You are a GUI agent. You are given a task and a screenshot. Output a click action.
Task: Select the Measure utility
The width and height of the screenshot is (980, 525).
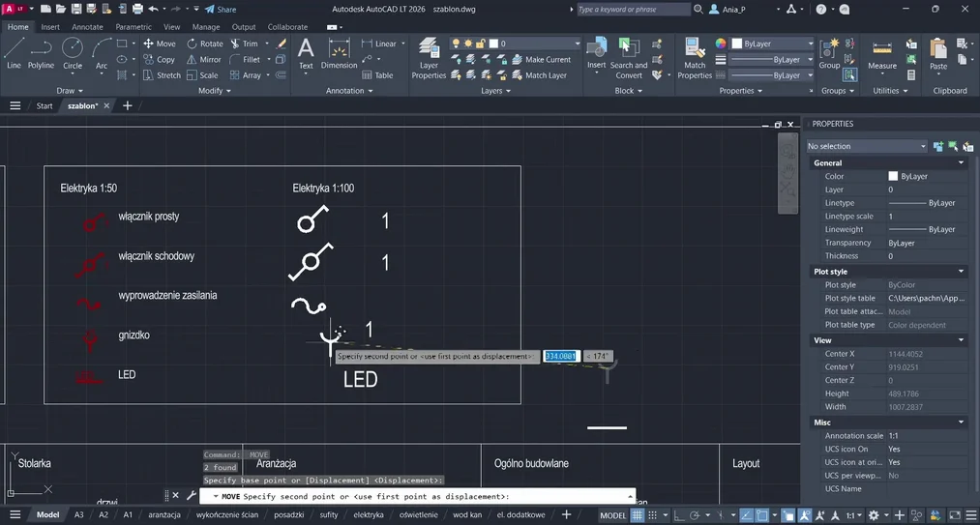click(881, 54)
